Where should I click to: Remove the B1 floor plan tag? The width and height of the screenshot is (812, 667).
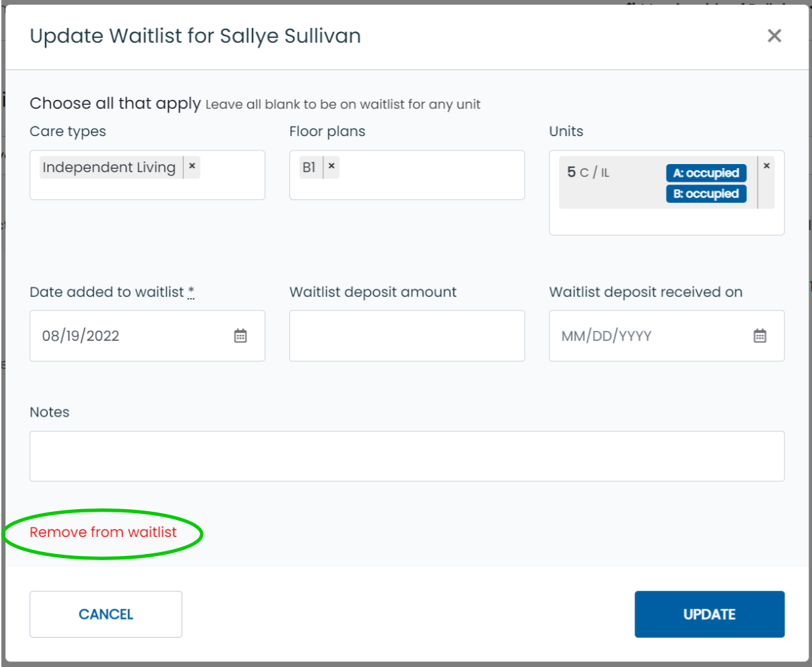331,166
